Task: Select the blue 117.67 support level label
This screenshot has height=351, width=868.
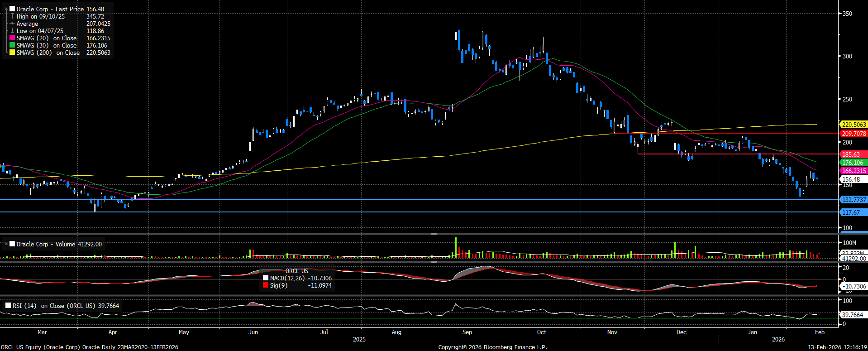Action: tap(851, 212)
